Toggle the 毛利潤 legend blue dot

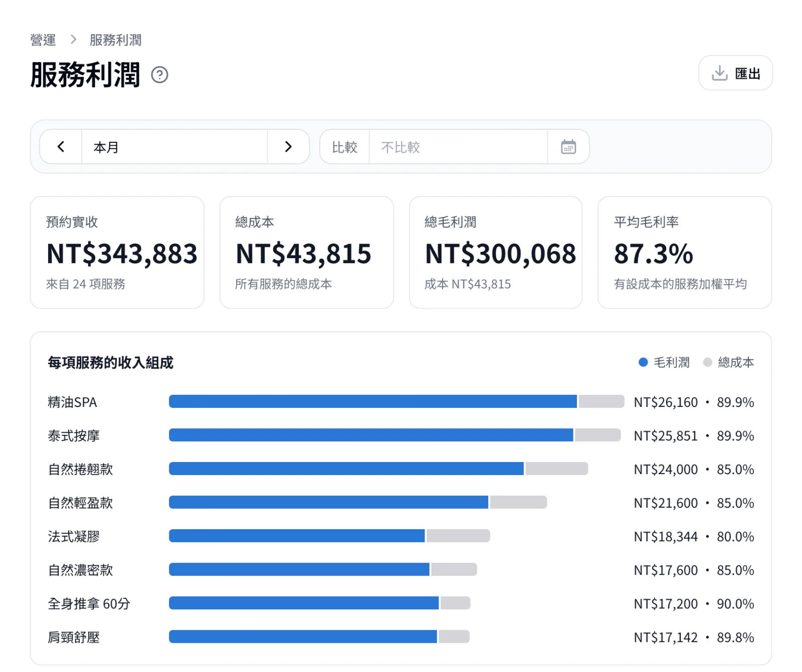coord(643,362)
